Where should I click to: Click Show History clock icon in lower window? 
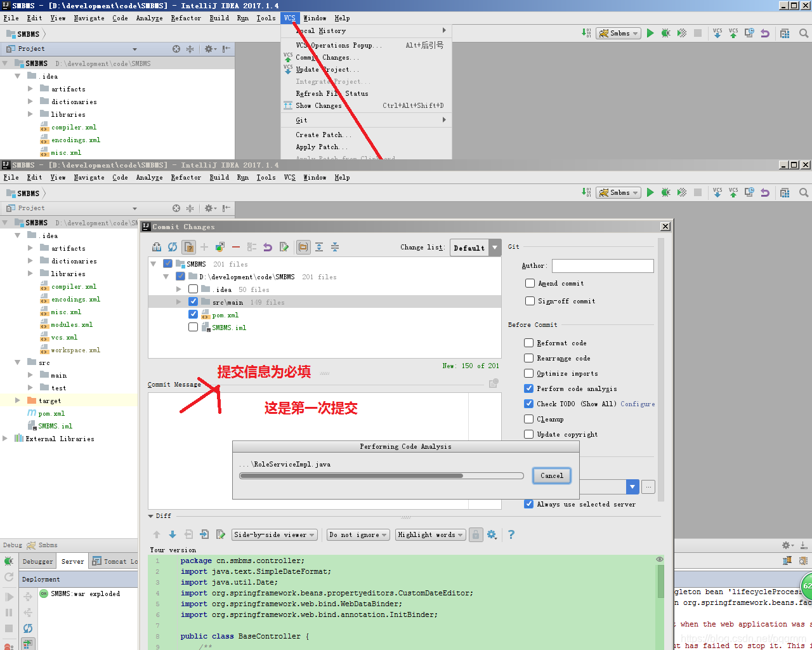click(749, 192)
